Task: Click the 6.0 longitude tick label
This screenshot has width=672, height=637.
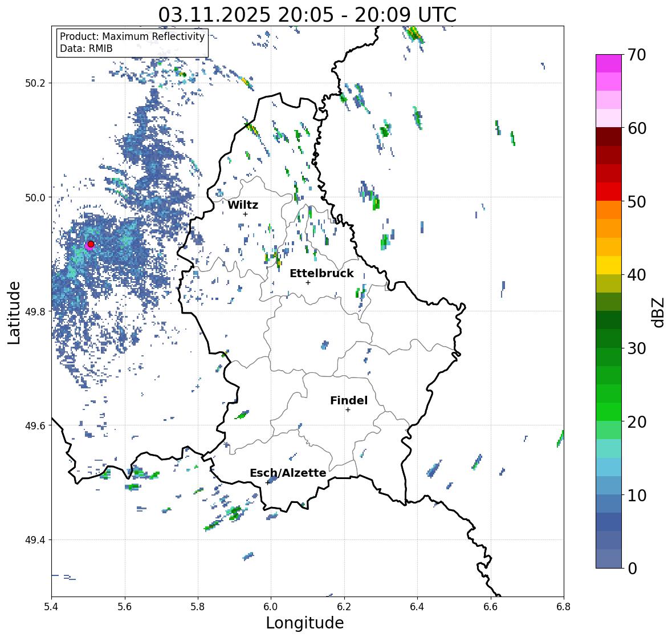Action: tap(271, 606)
